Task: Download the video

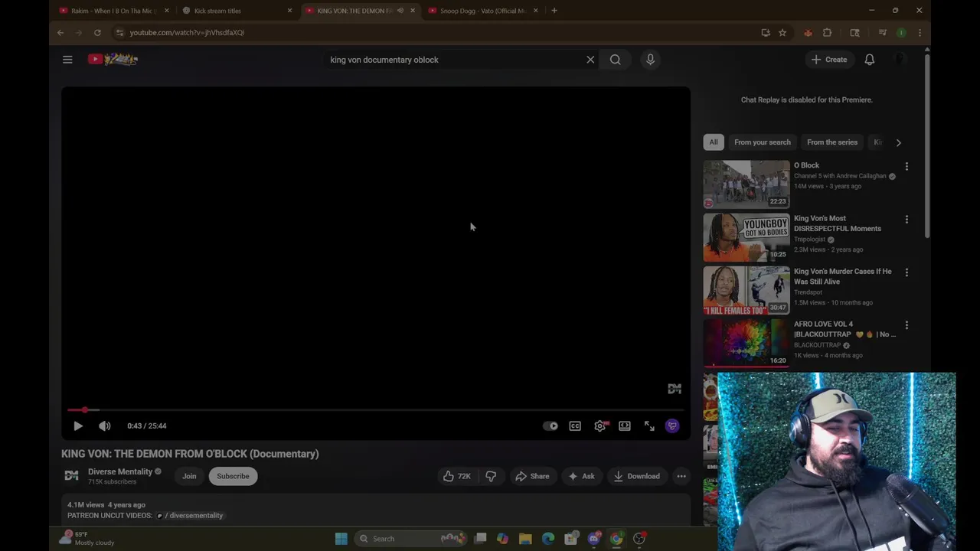Action: (637, 476)
